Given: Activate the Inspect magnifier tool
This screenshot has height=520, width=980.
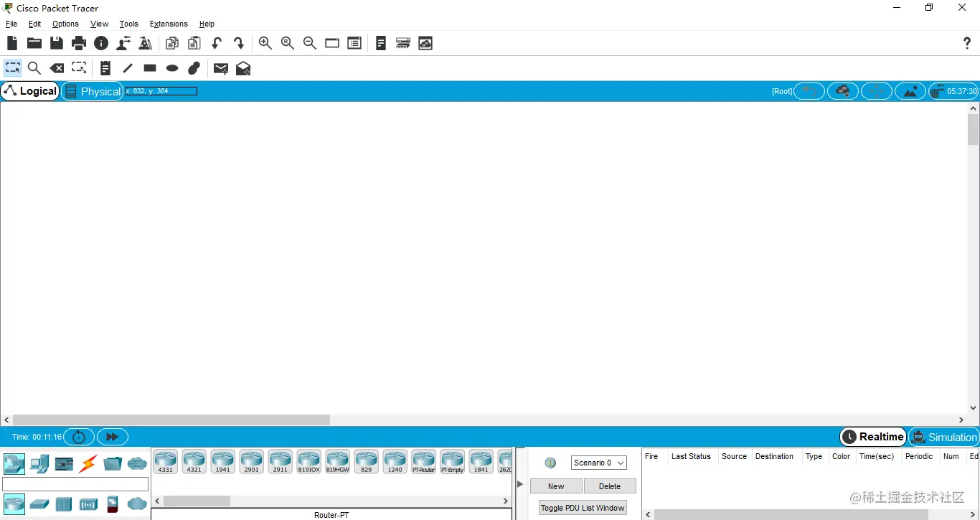Looking at the screenshot, I should click(x=34, y=68).
